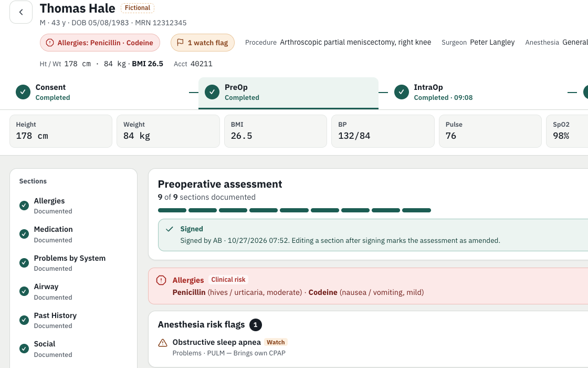588x368 pixels.
Task: Click the Preoperative assessment heading
Action: tap(220, 184)
